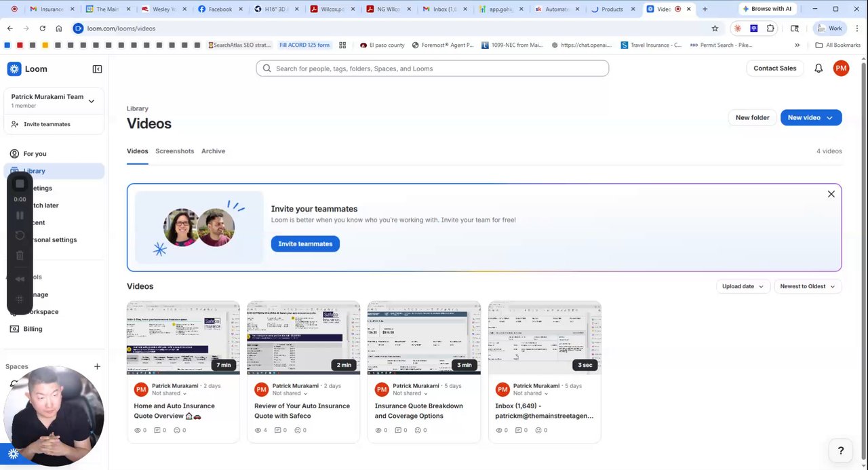Switch to the Facebook browser tab
The image size is (868, 470).
pos(220,9)
